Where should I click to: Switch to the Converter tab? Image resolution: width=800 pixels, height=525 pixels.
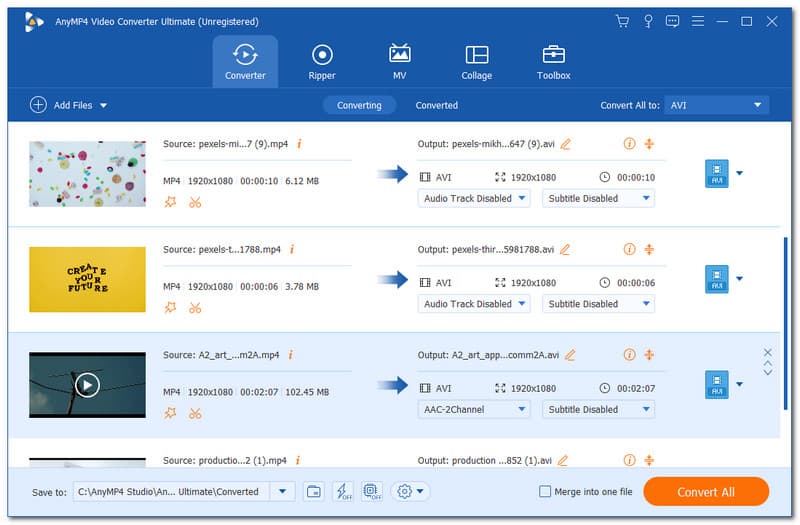click(245, 62)
